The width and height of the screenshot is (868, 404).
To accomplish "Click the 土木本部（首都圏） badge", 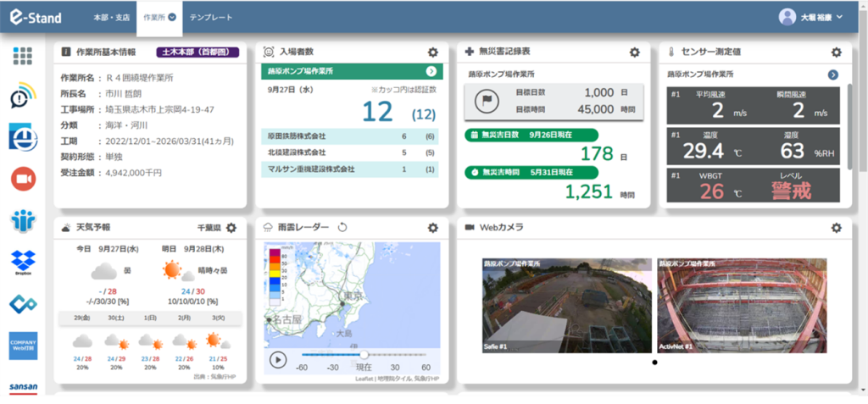I will click(x=198, y=52).
